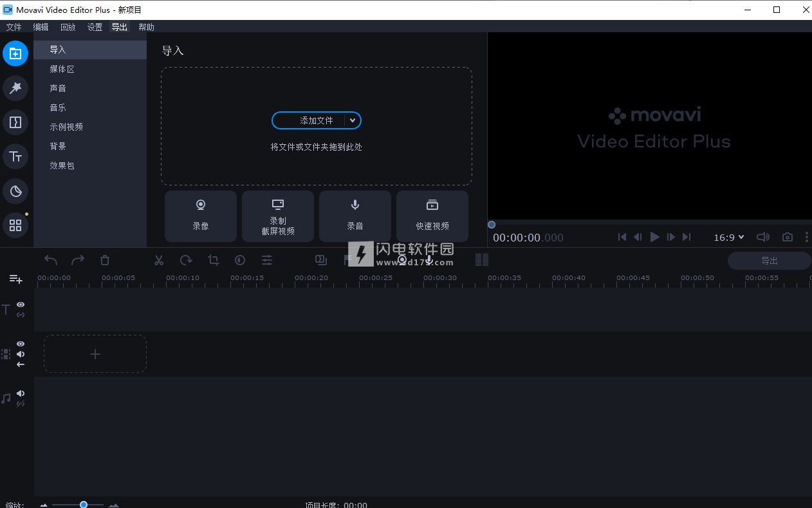
Task: Toggle title track link icon
Action: tap(21, 315)
